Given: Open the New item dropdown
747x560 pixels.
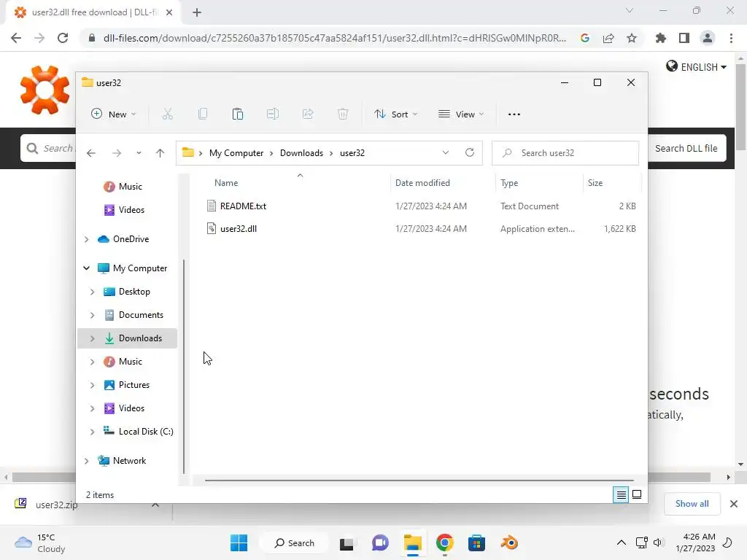Looking at the screenshot, I should [113, 114].
